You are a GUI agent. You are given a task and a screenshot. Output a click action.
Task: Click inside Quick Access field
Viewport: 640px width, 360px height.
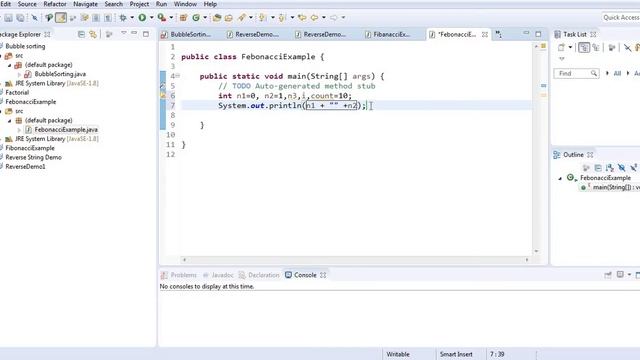click(620, 18)
